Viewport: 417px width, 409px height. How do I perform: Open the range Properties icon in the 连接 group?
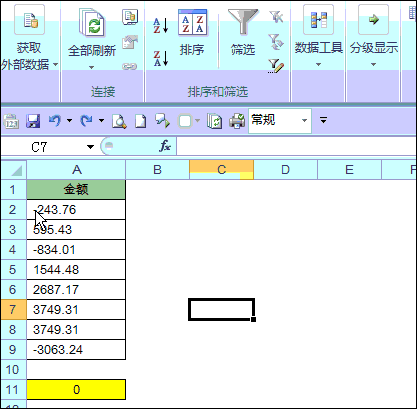point(130,43)
